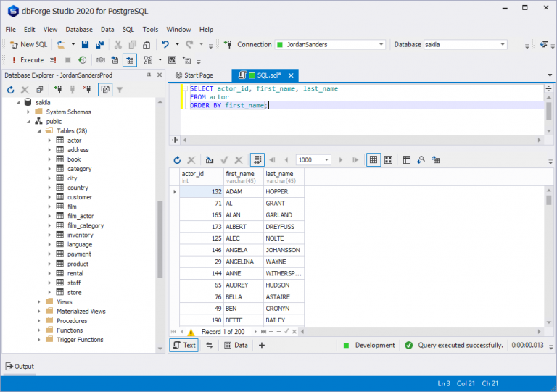The height and width of the screenshot is (392, 557).
Task: Click the New SQL button
Action: [29, 45]
